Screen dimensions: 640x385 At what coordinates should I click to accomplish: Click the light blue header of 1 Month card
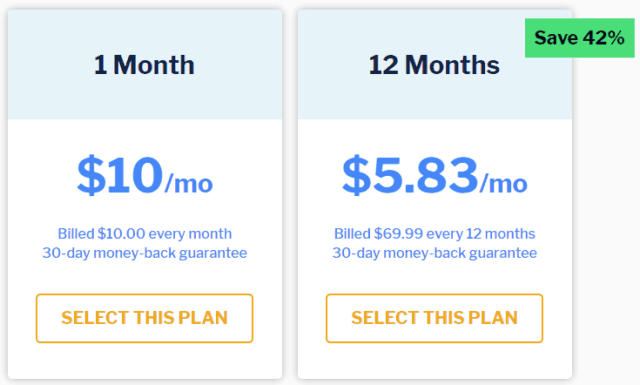pos(145,65)
